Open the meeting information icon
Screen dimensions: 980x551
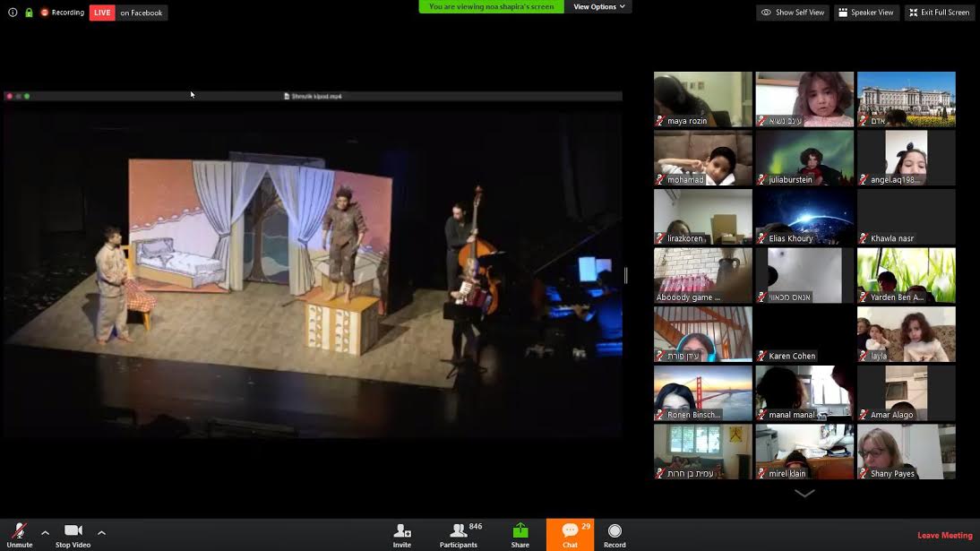(13, 13)
